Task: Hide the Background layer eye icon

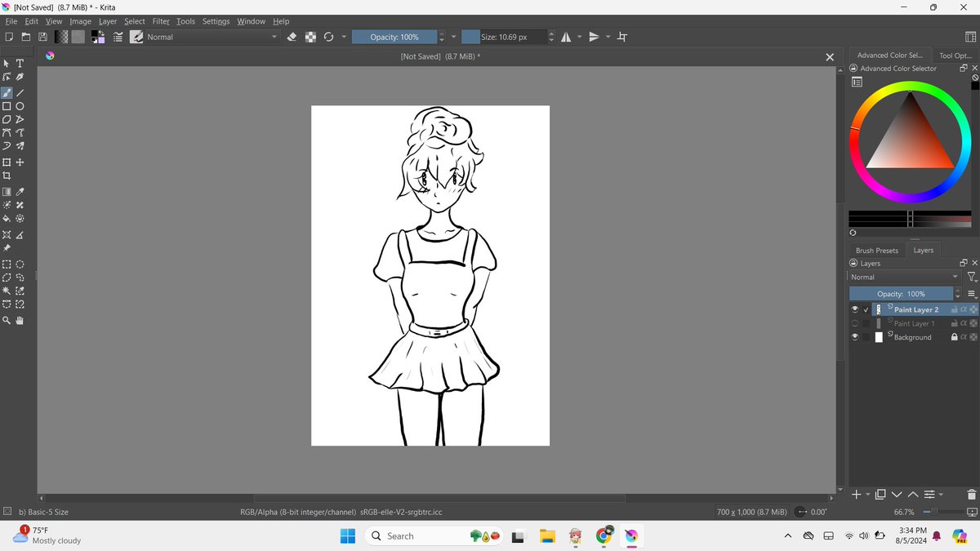Action: tap(855, 337)
